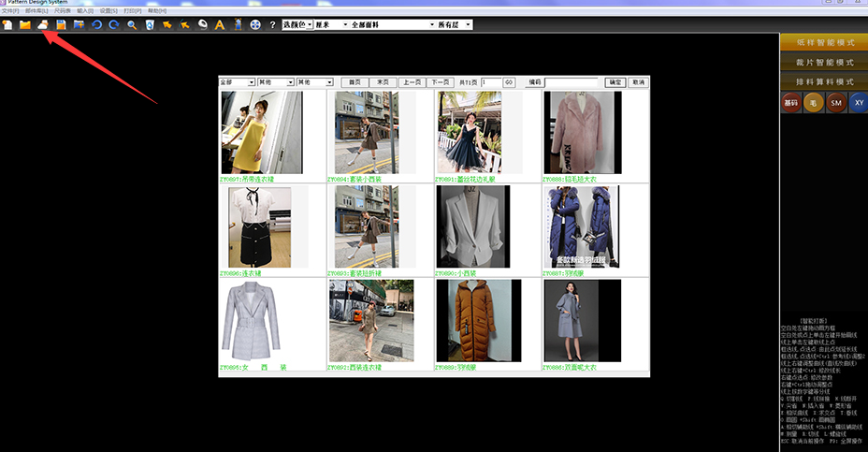Screen dimensions: 868x452
Task: Select the orange text 'A' tool
Action: pos(220,23)
